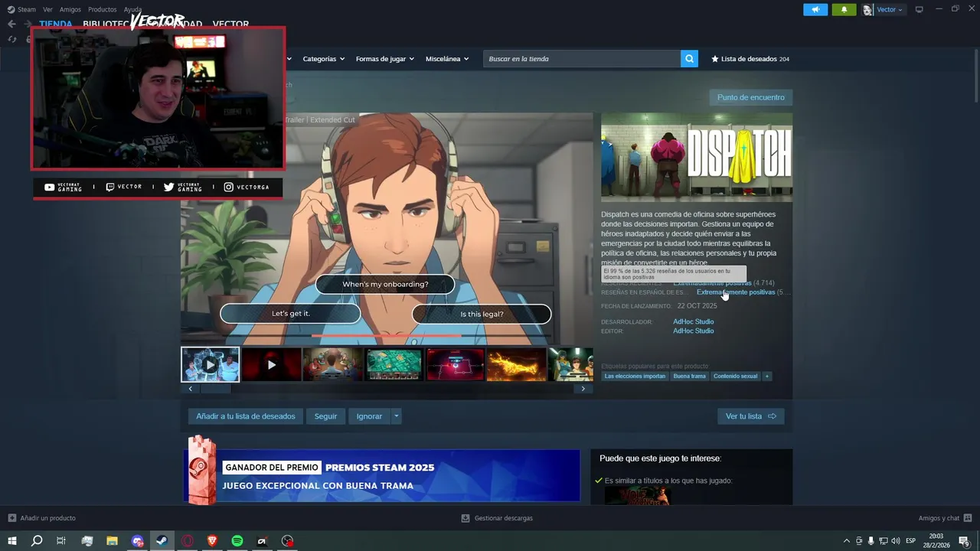
Task: Click the media strip scrollbar handle
Action: click(x=215, y=389)
